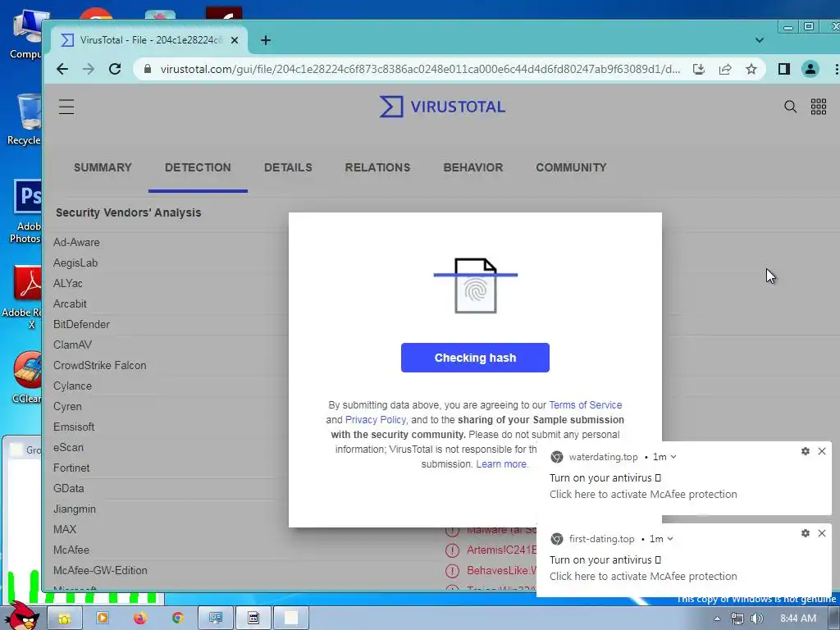This screenshot has height=630, width=840.
Task: Click the Checking hash button
Action: click(475, 358)
